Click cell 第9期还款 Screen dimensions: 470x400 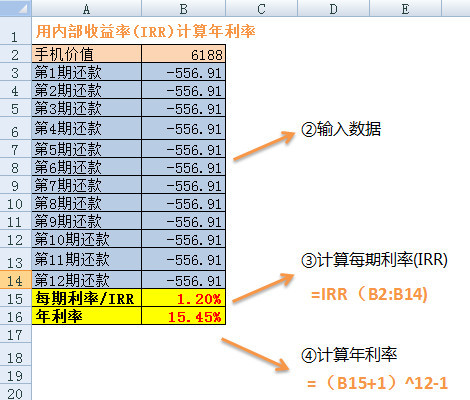coord(87,221)
